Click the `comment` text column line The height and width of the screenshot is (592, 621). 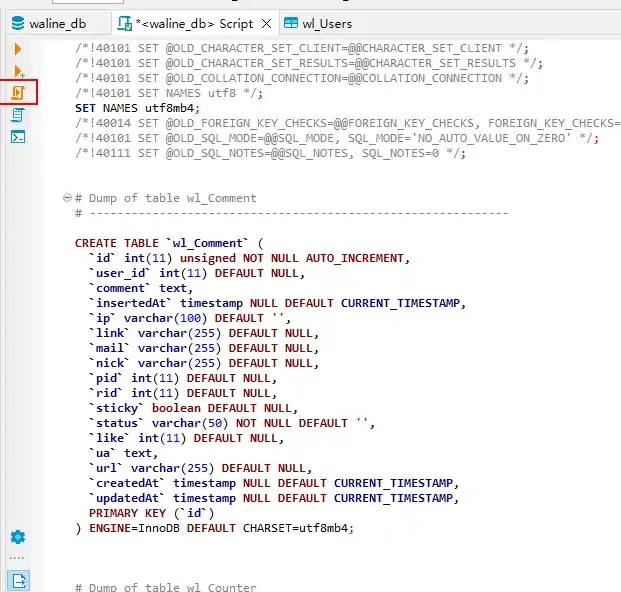coord(141,288)
